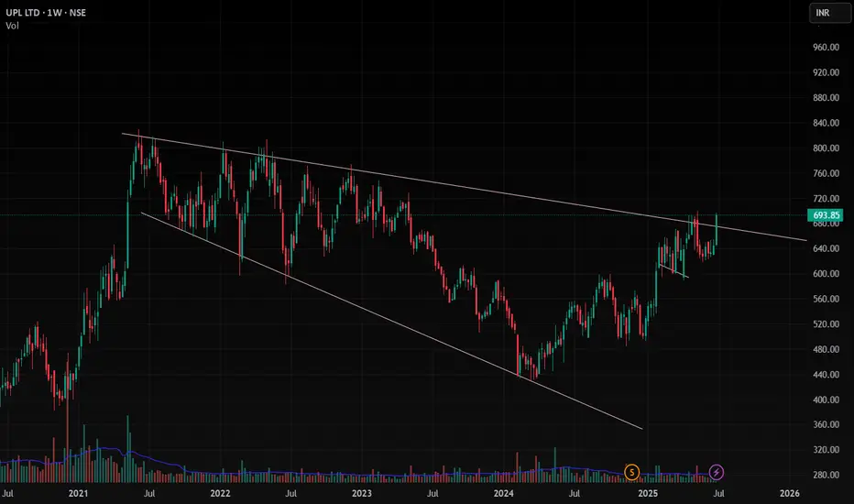
Task: Click the 560.00 price axis label
Action: tap(826, 299)
